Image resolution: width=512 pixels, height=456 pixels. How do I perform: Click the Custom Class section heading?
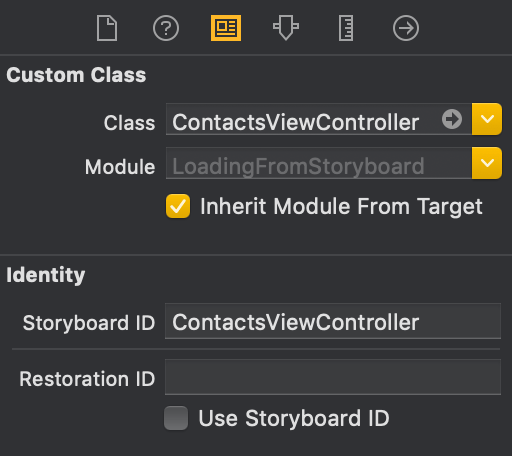pos(76,75)
